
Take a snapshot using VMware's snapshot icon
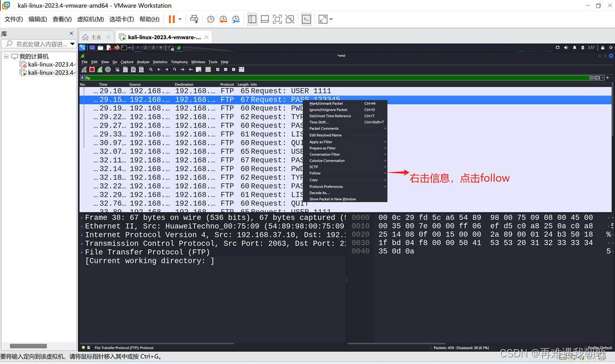[x=210, y=19]
